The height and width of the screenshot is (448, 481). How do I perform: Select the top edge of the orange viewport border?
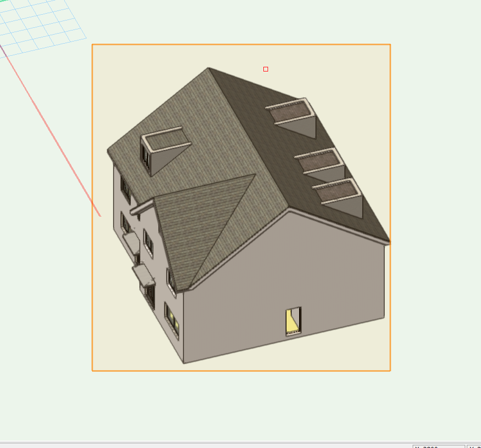(x=241, y=45)
